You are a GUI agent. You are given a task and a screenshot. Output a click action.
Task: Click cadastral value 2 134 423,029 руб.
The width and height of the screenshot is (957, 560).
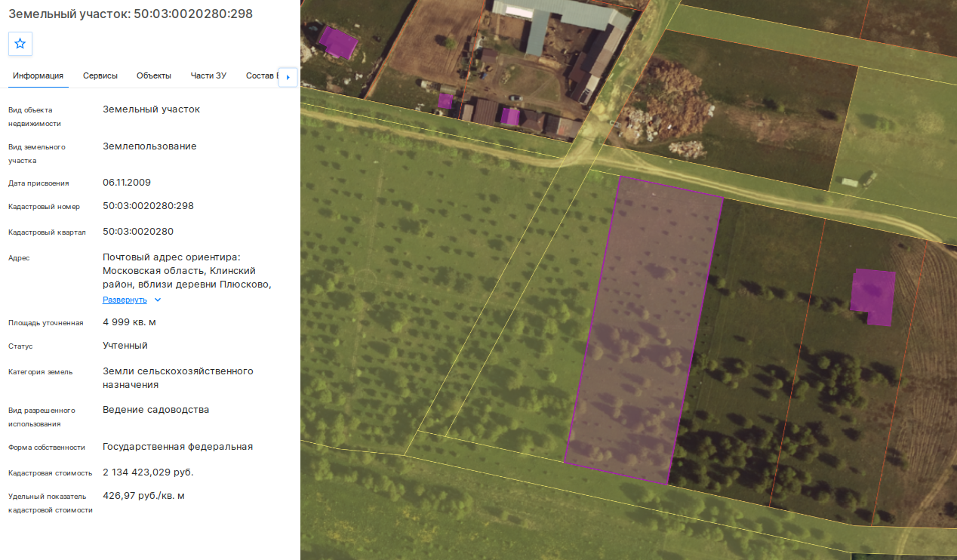tap(148, 472)
